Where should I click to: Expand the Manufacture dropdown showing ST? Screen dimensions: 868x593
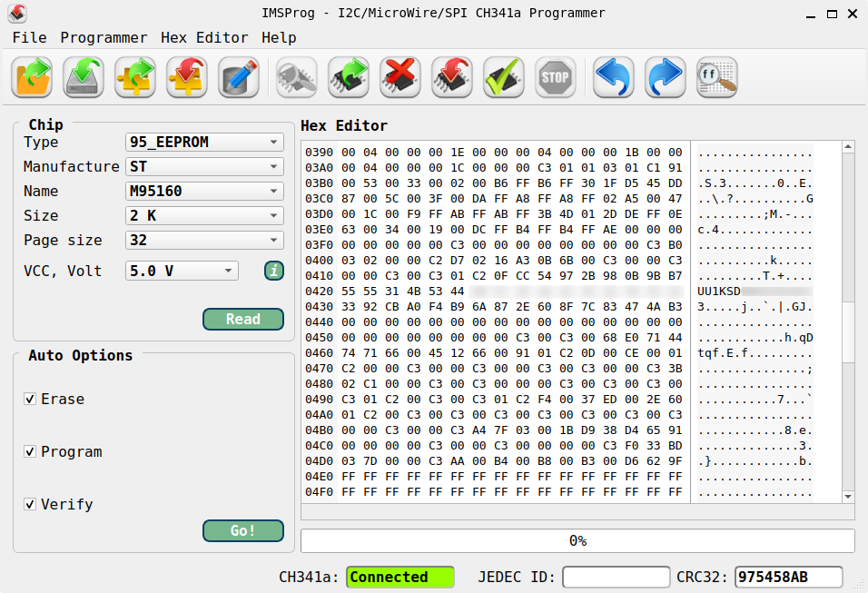[x=204, y=167]
